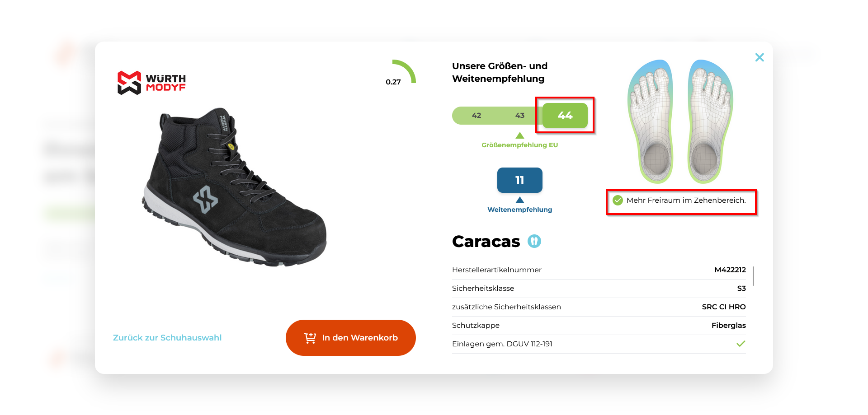The image size is (868, 415).
Task: Click the Würth Modyf logo
Action: click(151, 83)
